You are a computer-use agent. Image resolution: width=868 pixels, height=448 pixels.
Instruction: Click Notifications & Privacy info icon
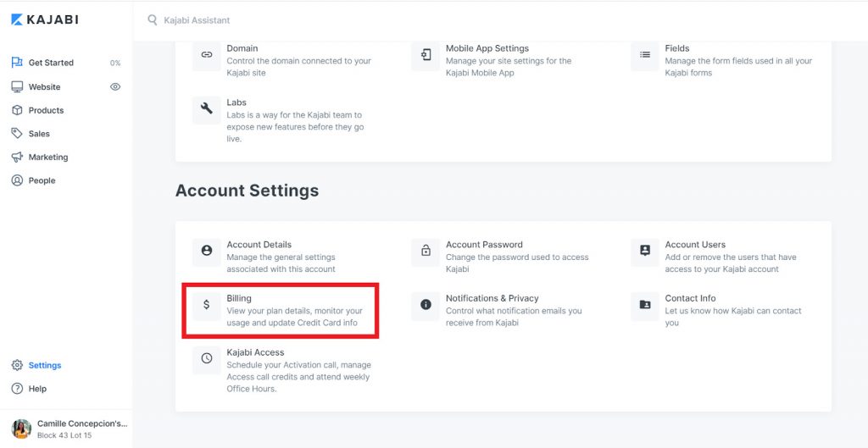click(426, 305)
